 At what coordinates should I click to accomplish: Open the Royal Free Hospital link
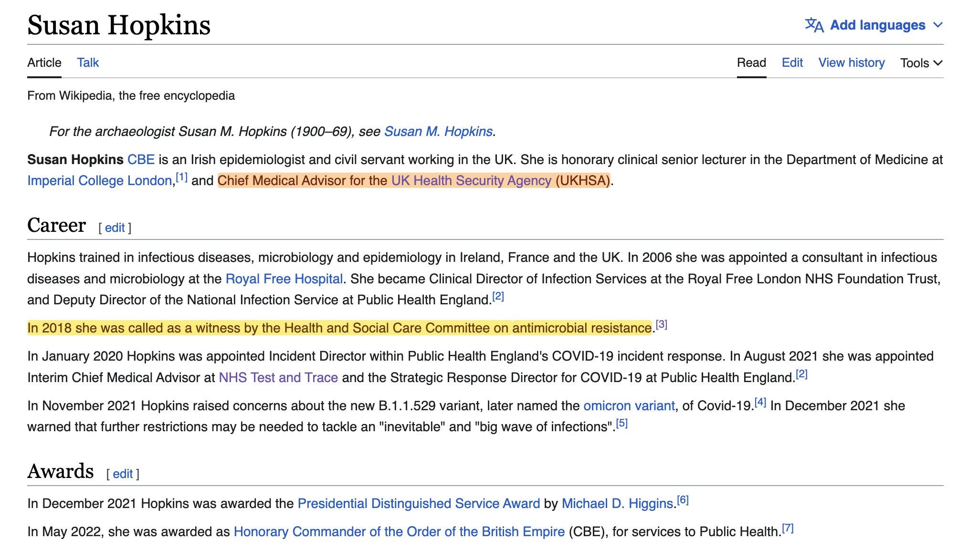tap(284, 279)
